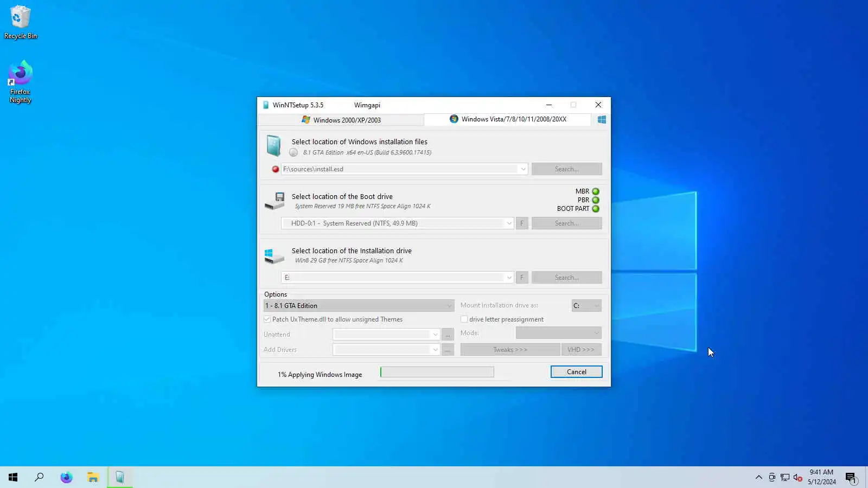Click the Applying Windows Image progress bar
This screenshot has height=488, width=868.
coord(437,372)
